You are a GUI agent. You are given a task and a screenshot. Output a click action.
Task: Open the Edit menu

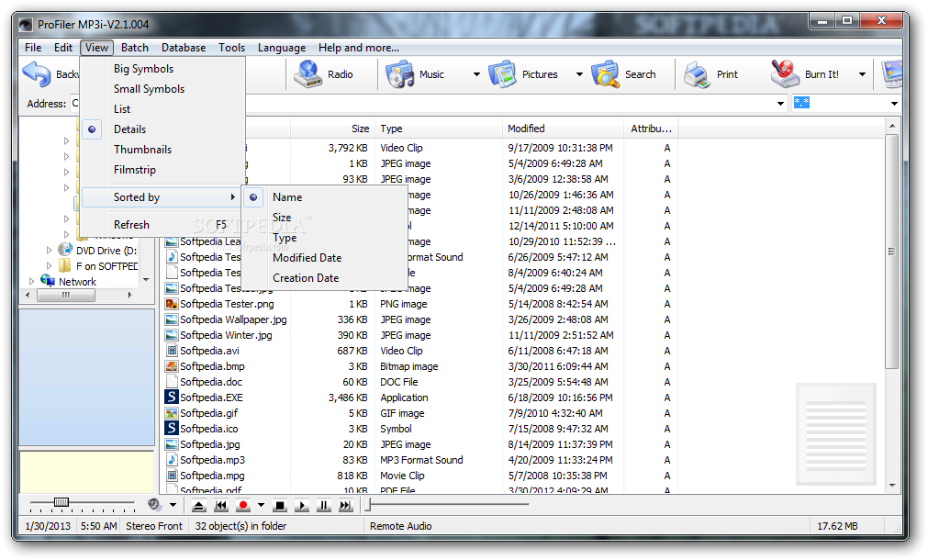click(63, 48)
